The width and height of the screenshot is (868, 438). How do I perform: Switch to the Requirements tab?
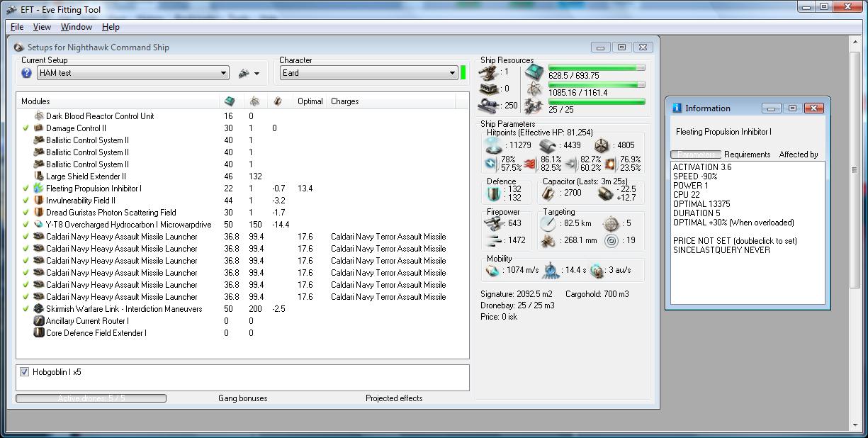747,155
